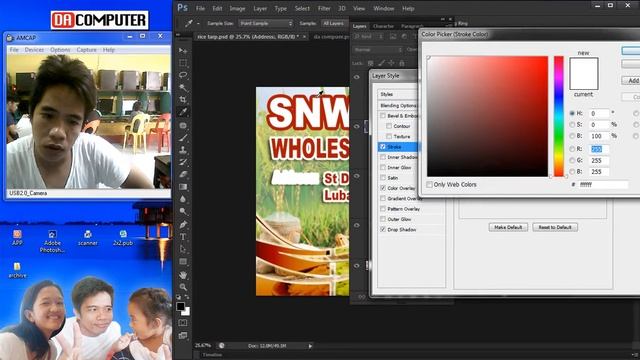Select the R red radio button
640x360 pixels.
coord(572,149)
